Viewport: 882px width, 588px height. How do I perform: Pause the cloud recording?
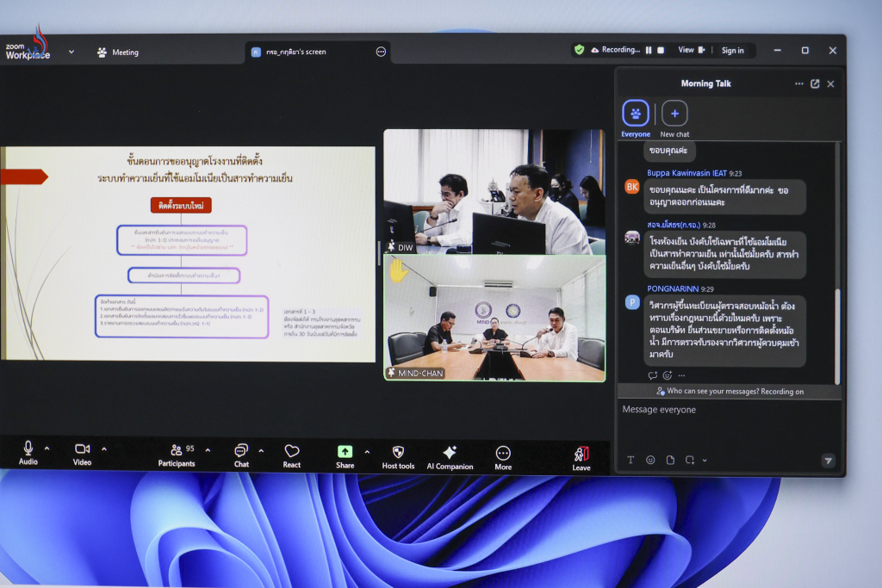click(649, 50)
